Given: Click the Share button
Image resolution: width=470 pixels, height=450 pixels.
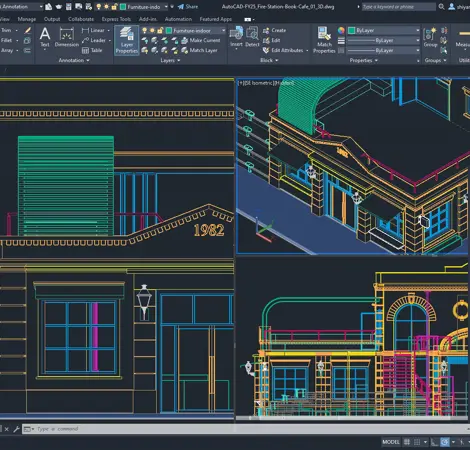Looking at the screenshot, I should point(188,7).
